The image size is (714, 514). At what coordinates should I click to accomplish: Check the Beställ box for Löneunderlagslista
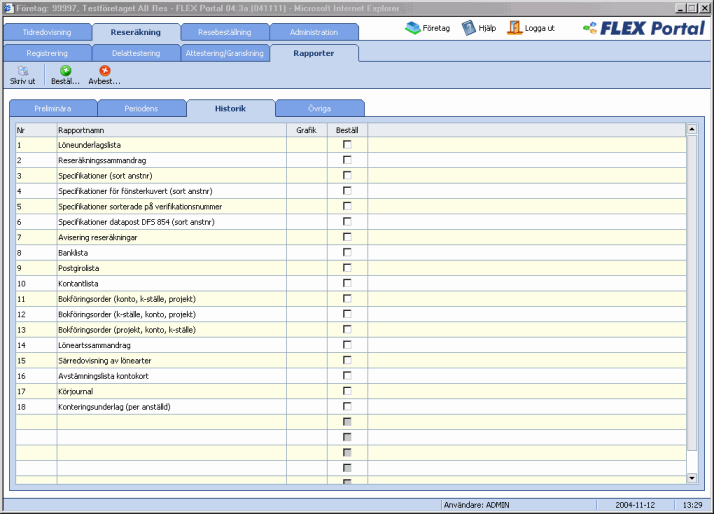point(347,145)
